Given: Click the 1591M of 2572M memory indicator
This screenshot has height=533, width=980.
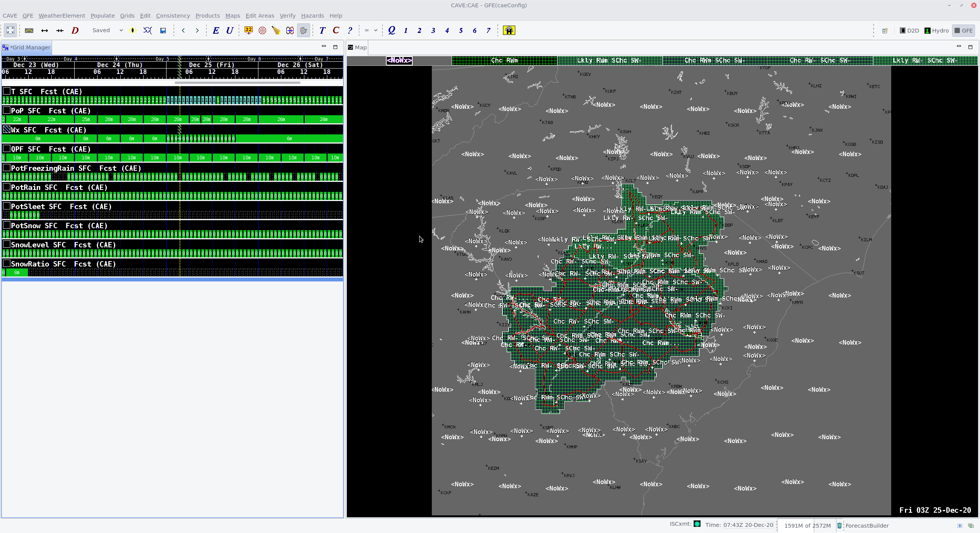Looking at the screenshot, I should tap(807, 525).
